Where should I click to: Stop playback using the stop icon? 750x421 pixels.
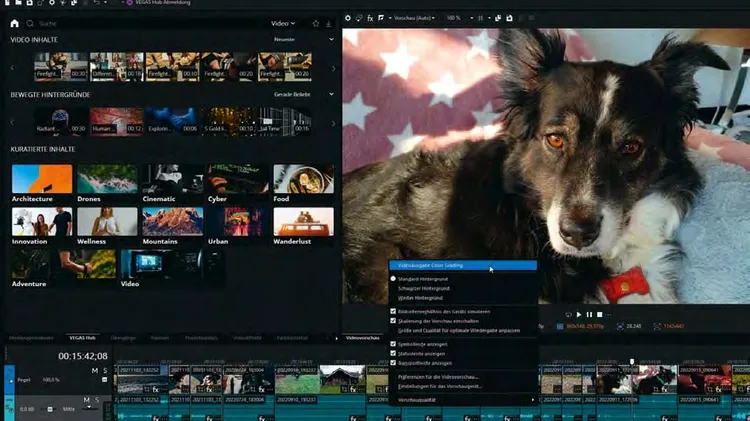coord(599,314)
